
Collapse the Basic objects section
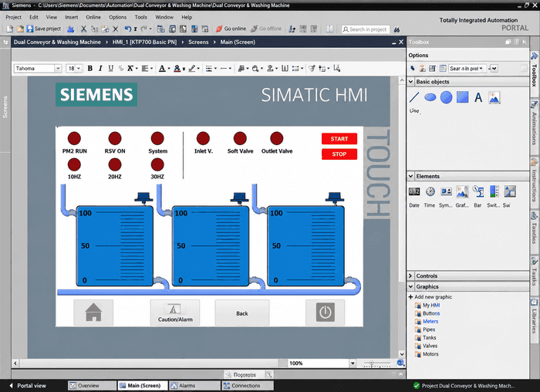(410, 82)
